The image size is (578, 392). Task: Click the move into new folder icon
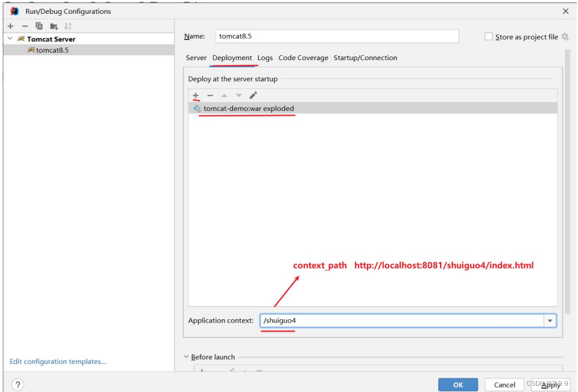tap(54, 26)
